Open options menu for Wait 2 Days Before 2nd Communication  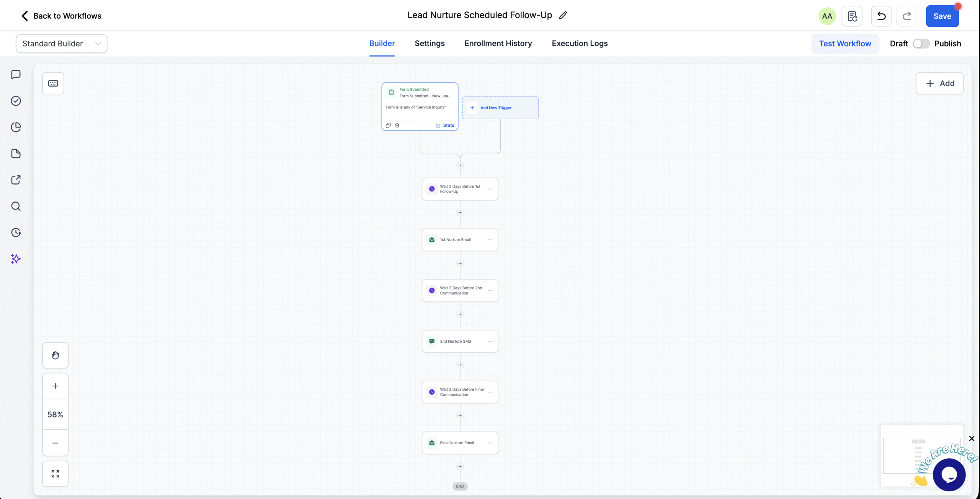(x=490, y=291)
